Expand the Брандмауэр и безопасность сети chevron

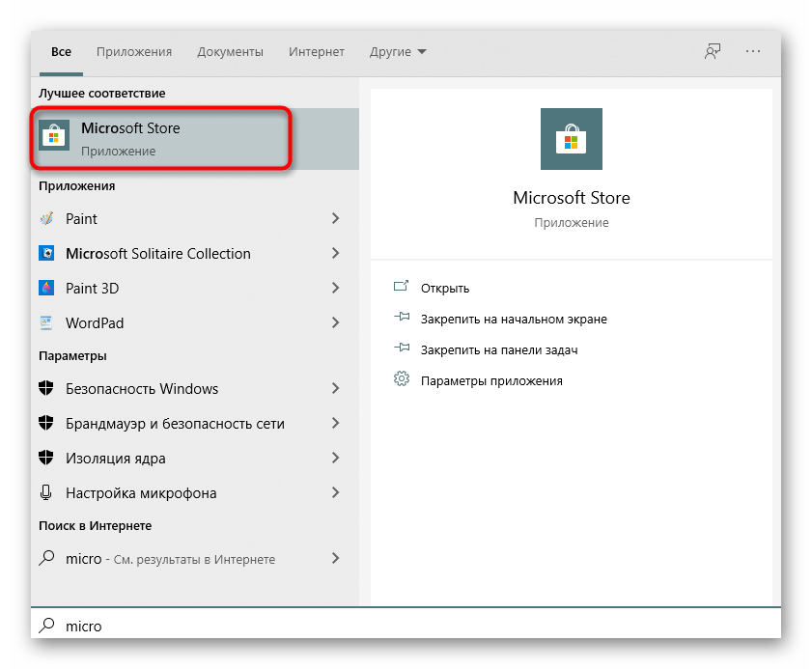tap(336, 423)
